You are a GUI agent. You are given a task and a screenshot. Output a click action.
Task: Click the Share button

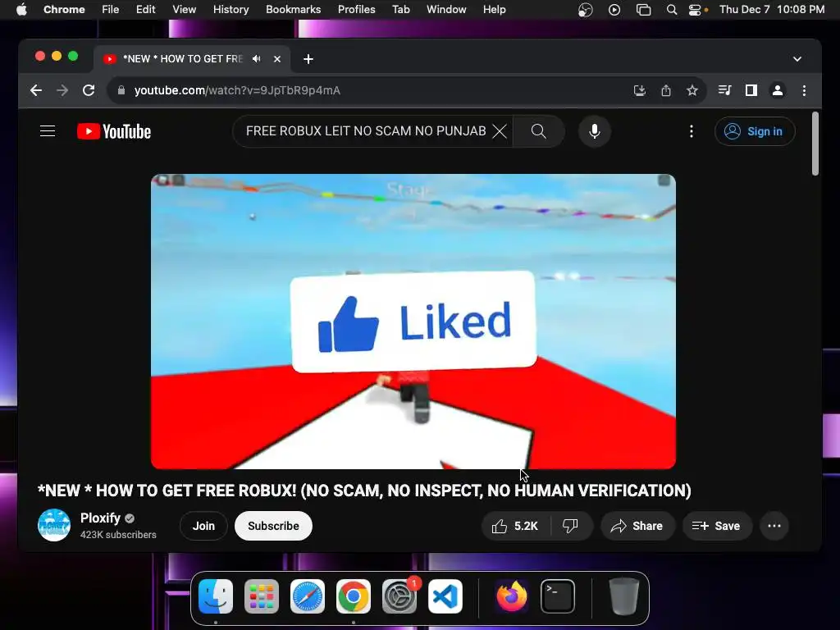click(637, 526)
